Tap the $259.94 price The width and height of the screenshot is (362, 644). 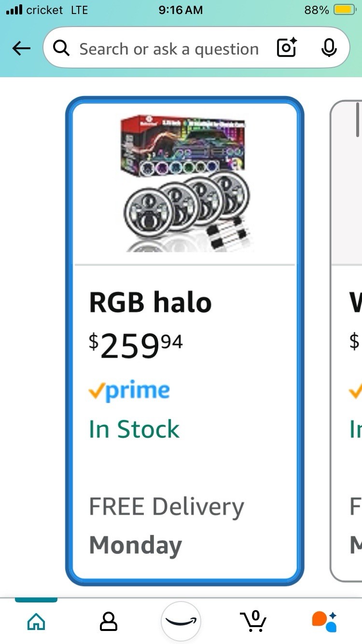[136, 345]
